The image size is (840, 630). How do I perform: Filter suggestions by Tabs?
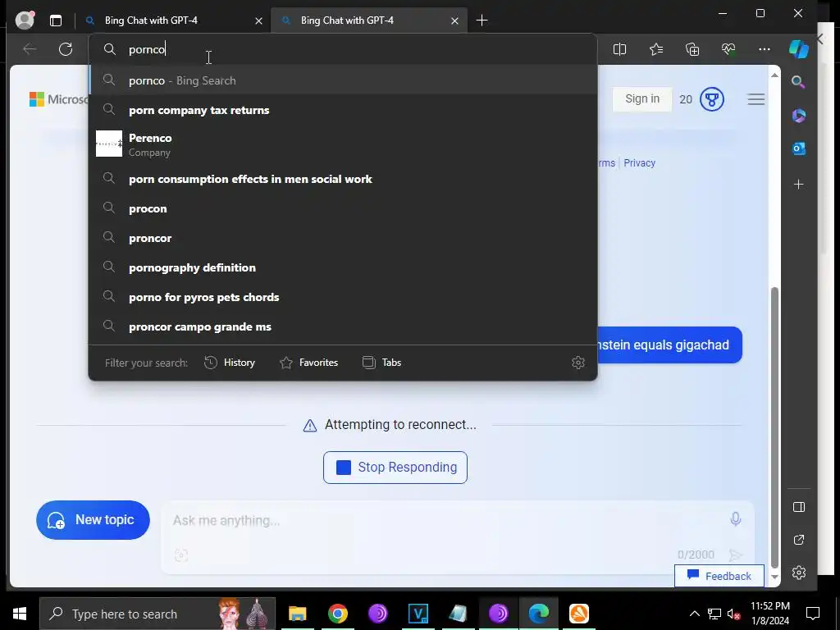381,363
